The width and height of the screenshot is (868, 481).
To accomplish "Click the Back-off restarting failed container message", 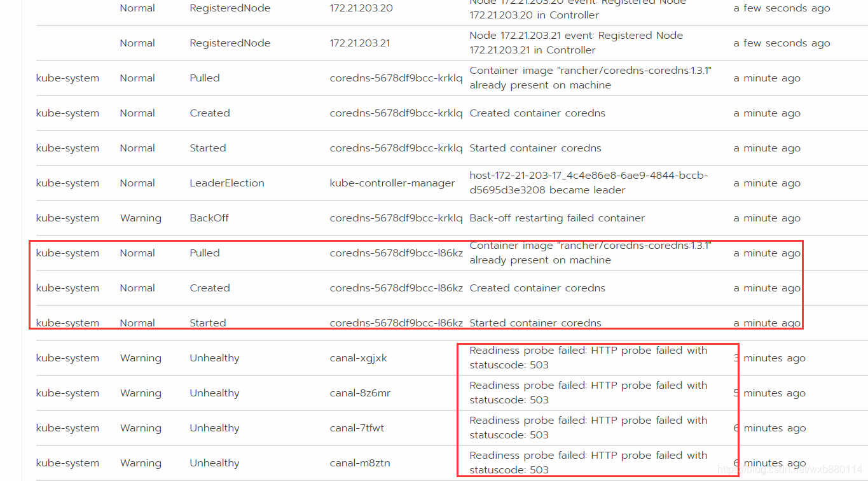I will coord(557,218).
